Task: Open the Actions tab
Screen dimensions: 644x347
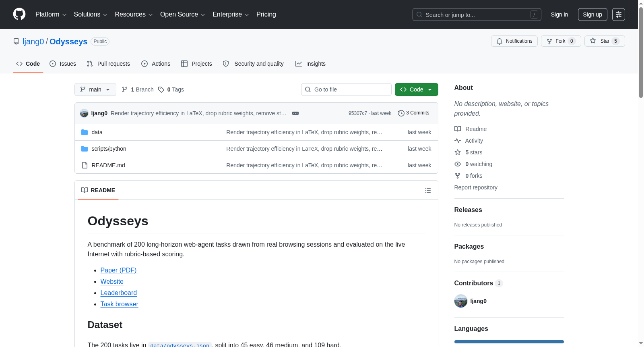Action: pyautogui.click(x=156, y=64)
